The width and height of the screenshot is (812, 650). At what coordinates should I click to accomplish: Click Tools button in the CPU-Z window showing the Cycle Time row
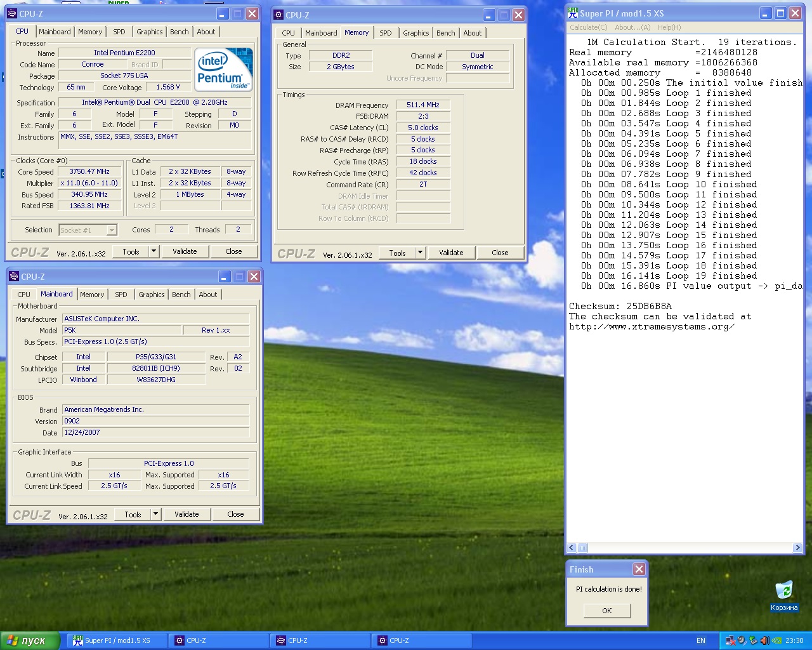tap(397, 253)
